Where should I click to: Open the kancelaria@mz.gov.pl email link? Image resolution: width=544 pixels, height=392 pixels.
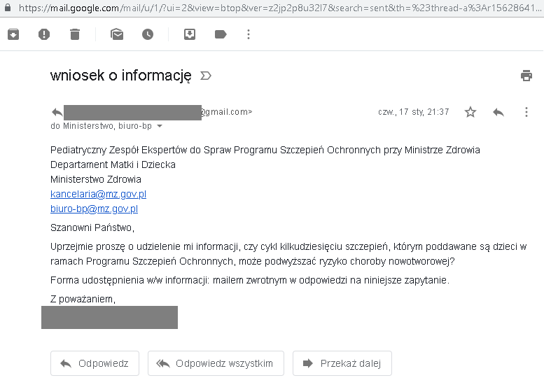pyautogui.click(x=98, y=194)
